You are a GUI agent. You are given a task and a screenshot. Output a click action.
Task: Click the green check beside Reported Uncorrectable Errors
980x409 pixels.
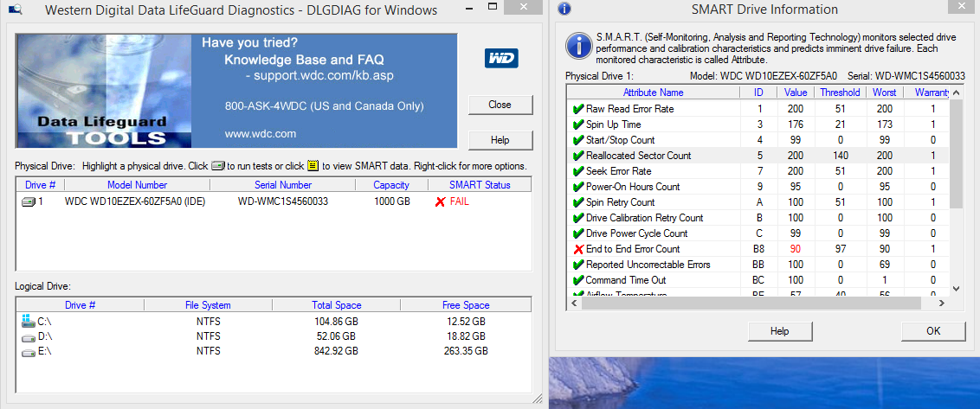tap(578, 265)
